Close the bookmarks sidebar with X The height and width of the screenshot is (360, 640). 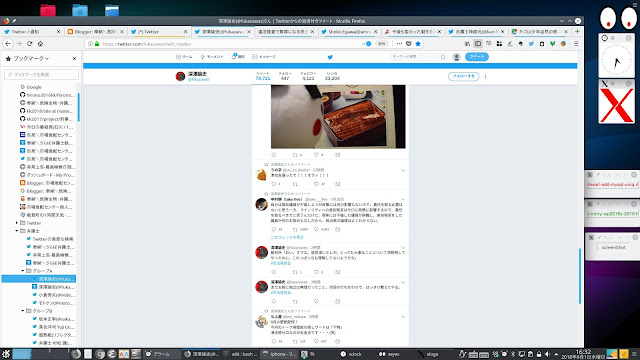[x=74, y=59]
